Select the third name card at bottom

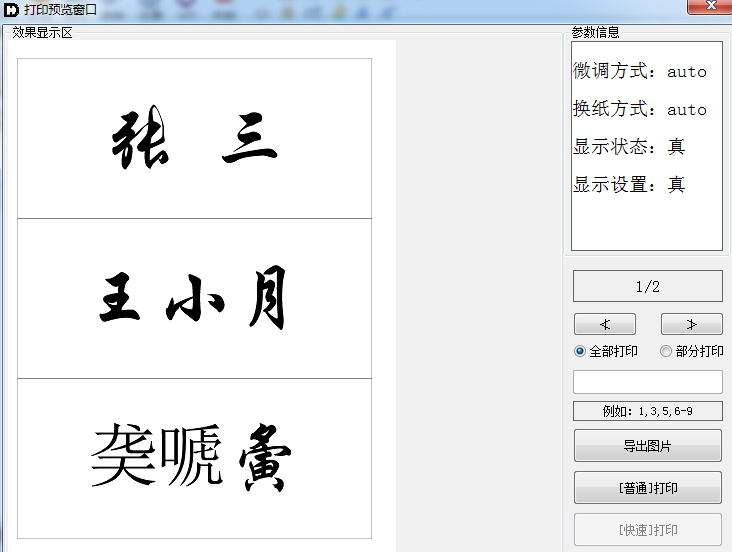[194, 459]
